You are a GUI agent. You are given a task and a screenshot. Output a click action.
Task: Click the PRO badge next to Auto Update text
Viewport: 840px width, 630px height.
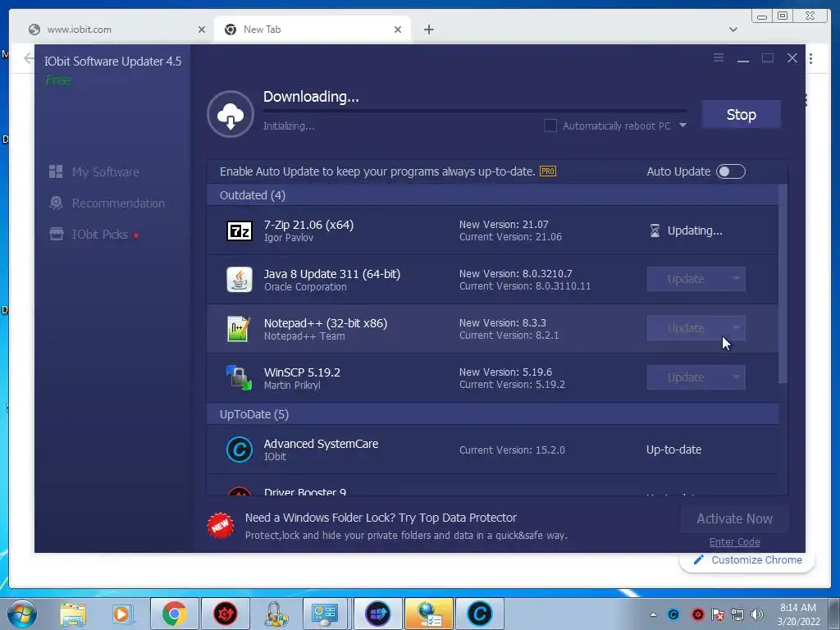pos(547,171)
